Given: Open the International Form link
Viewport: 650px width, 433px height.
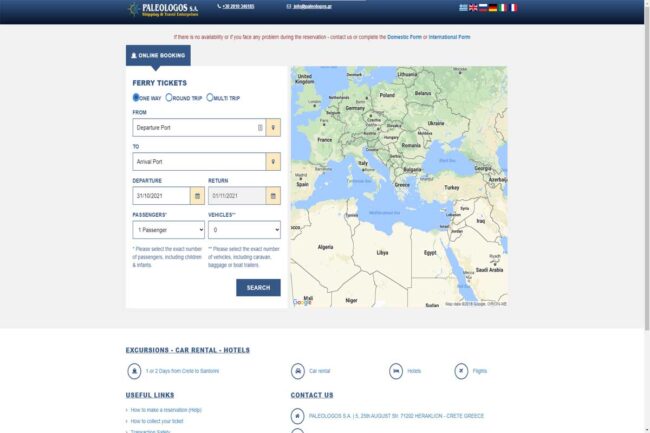Looking at the screenshot, I should [x=449, y=37].
